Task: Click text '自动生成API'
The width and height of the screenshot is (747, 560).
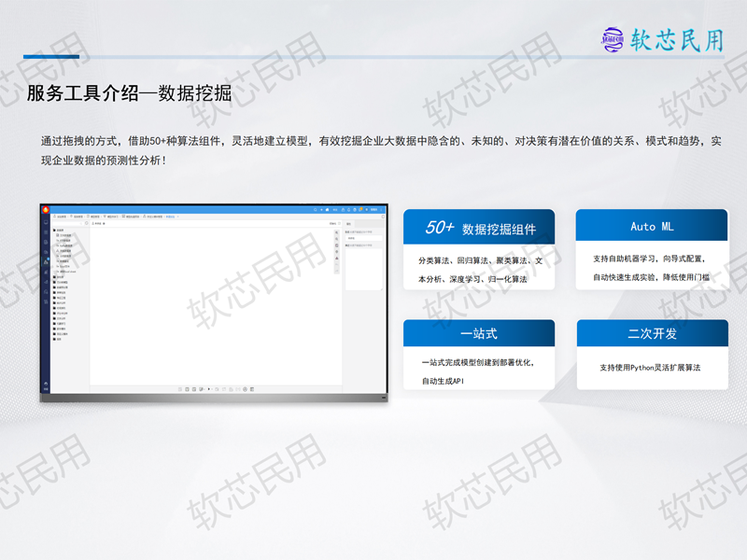Action: (443, 381)
